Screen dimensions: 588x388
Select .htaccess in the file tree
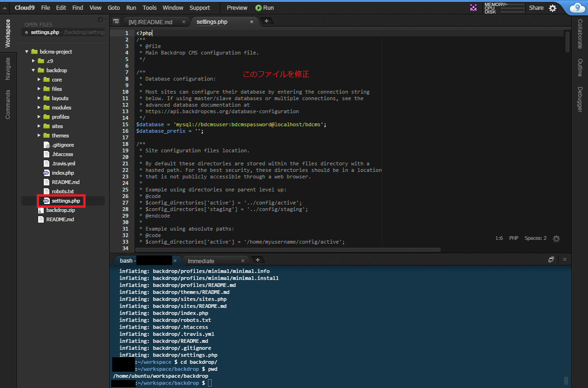click(63, 154)
